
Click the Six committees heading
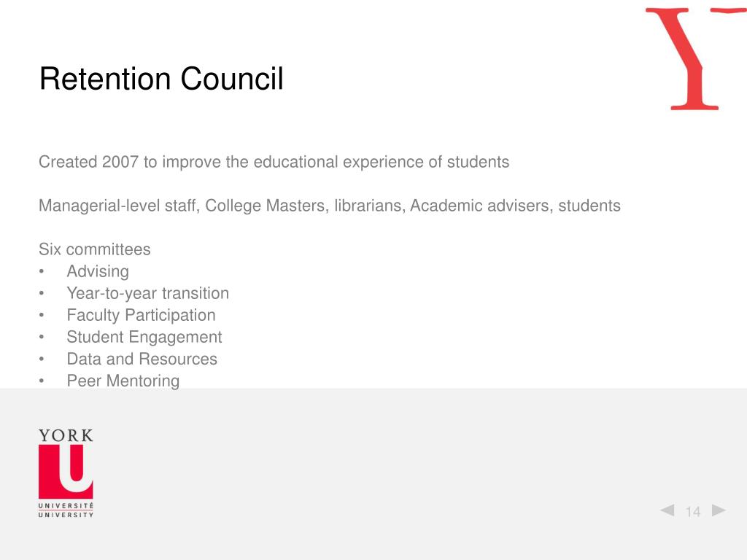tap(94, 249)
